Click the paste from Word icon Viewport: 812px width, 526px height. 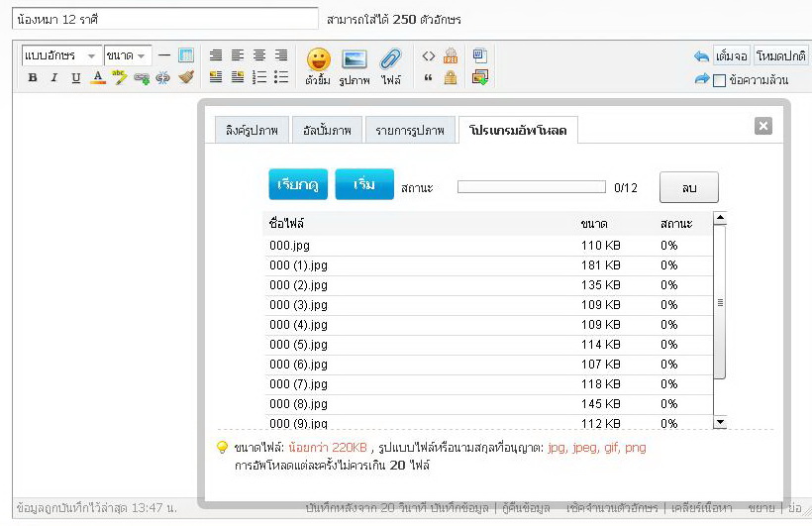(479, 54)
